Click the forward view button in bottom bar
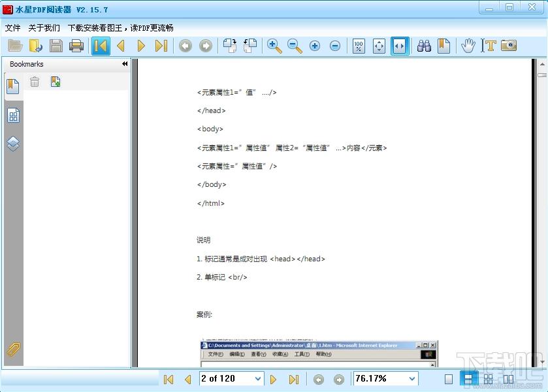The width and height of the screenshot is (548, 392). [338, 380]
